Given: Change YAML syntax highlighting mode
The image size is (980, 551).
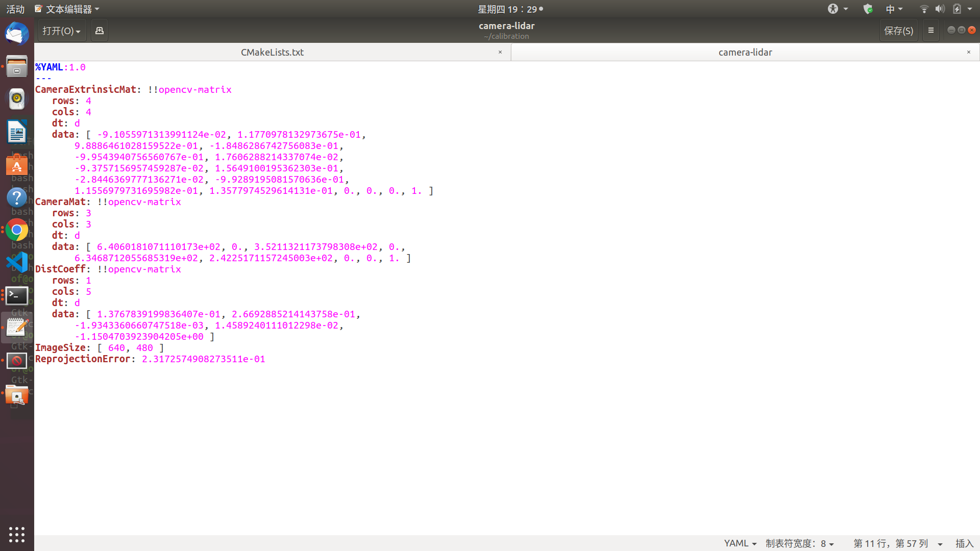Looking at the screenshot, I should (x=740, y=543).
